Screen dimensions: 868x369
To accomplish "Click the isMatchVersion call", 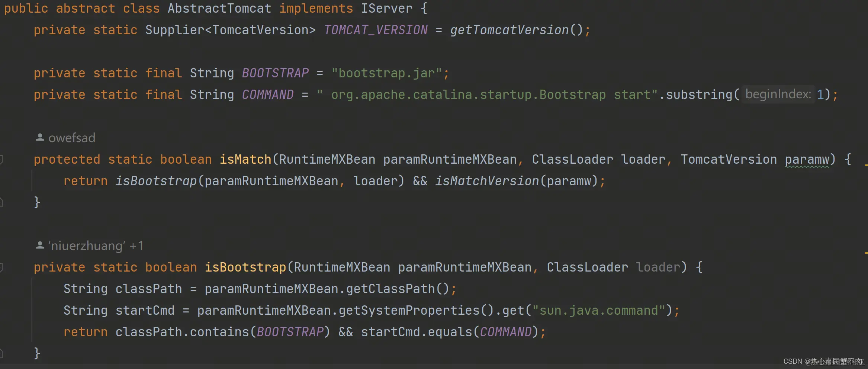I will [x=487, y=181].
